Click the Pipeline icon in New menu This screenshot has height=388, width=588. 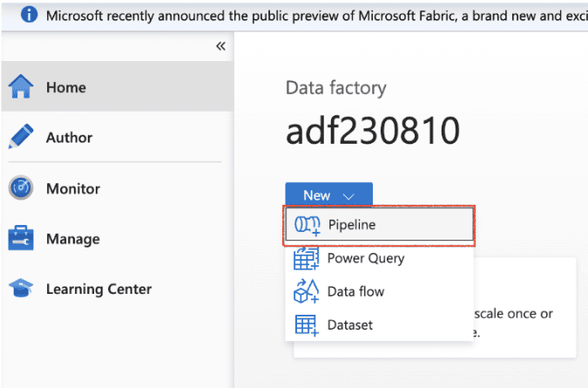pyautogui.click(x=307, y=225)
